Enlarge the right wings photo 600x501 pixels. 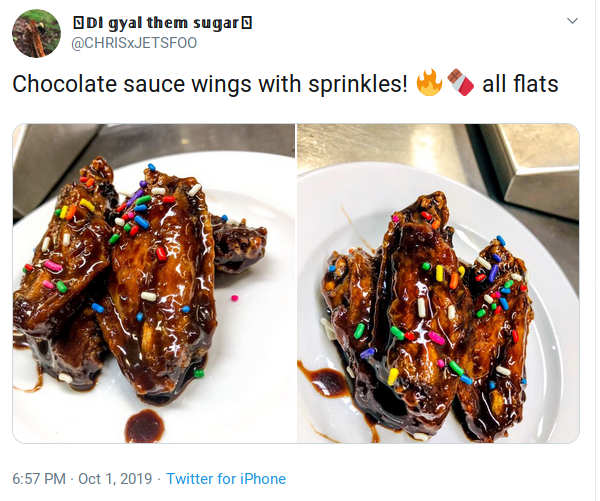click(438, 283)
